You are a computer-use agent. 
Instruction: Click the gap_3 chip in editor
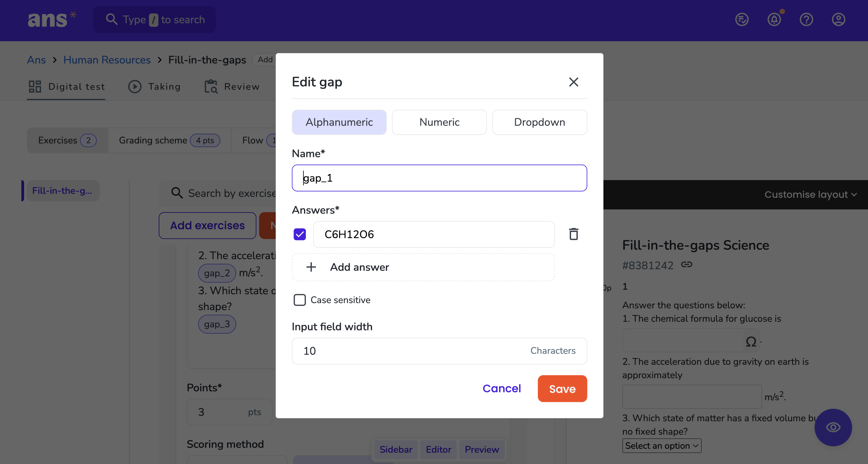coord(217,324)
